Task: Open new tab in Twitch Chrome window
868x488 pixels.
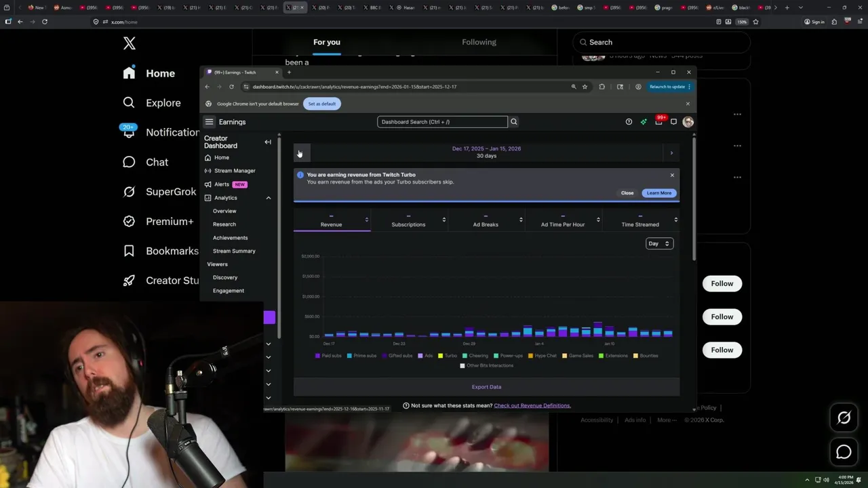Action: (289, 72)
